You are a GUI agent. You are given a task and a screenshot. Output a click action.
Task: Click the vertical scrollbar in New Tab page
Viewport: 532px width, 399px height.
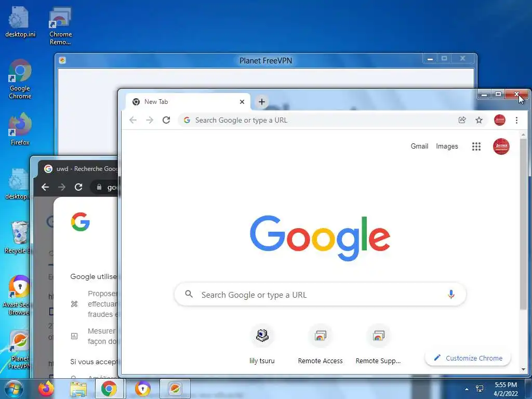523,224
